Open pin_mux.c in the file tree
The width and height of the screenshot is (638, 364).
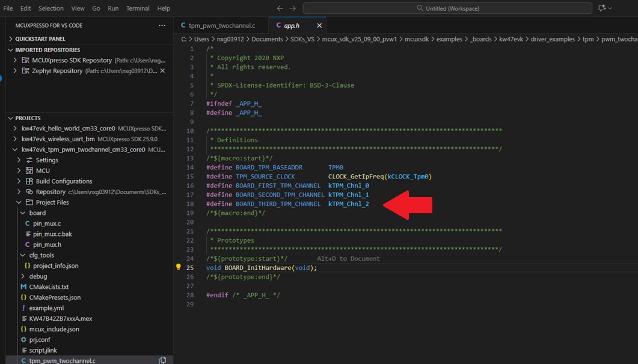(x=47, y=223)
